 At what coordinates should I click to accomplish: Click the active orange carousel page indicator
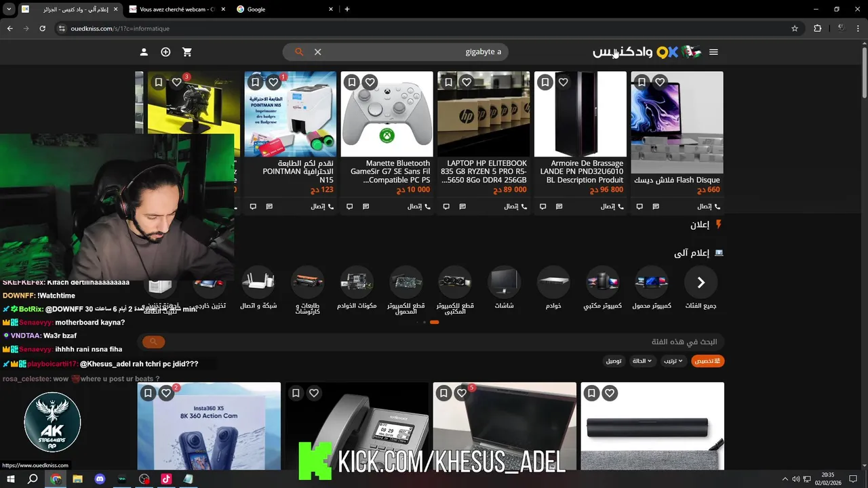pos(434,323)
